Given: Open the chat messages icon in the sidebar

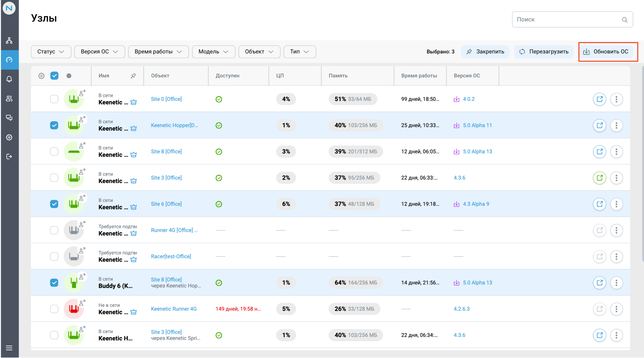Looking at the screenshot, I should [x=10, y=118].
